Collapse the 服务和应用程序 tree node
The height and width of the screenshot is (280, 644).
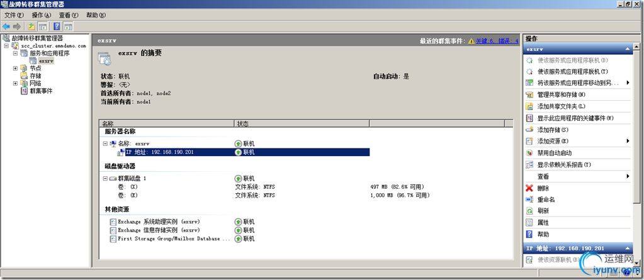15,53
